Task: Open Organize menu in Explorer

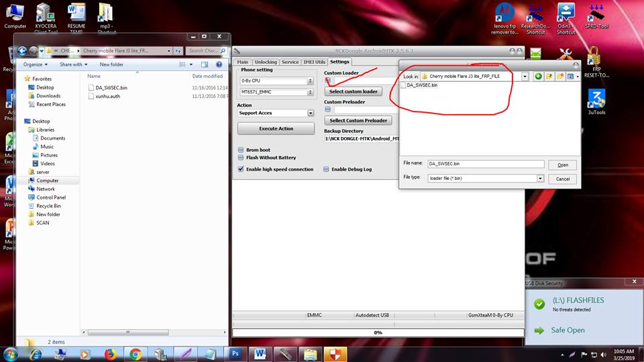Action: pyautogui.click(x=36, y=64)
